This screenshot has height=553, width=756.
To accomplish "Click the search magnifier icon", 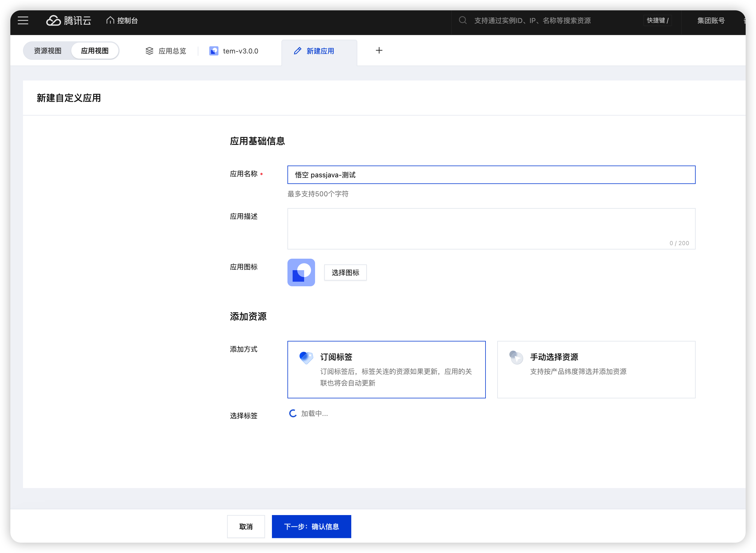I will [463, 20].
